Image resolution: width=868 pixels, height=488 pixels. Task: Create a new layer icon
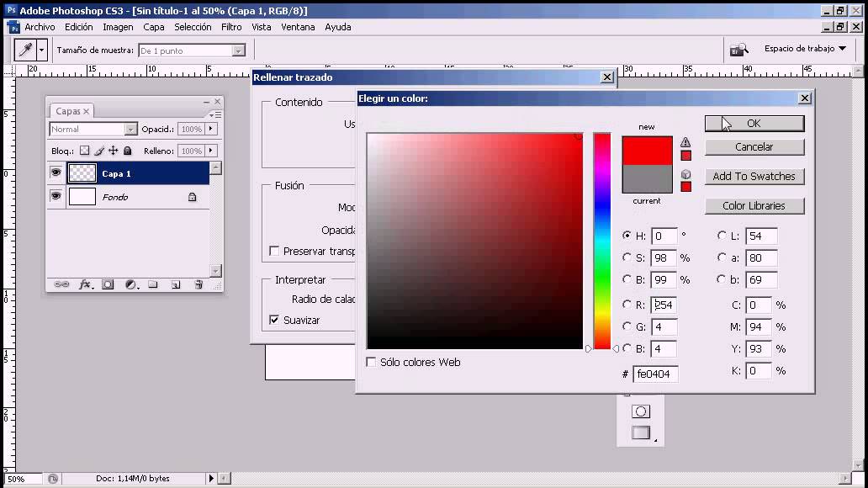click(176, 284)
